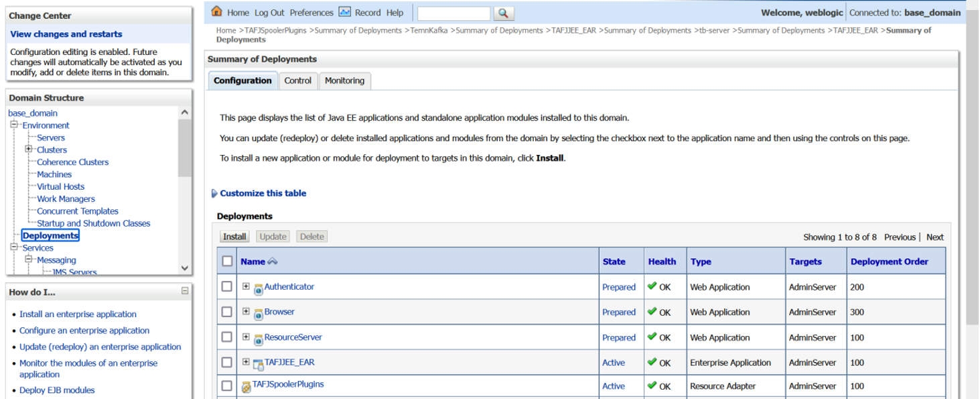The height and width of the screenshot is (399, 980).
Task: Click the sort arrow icon beside Name
Action: click(x=272, y=262)
